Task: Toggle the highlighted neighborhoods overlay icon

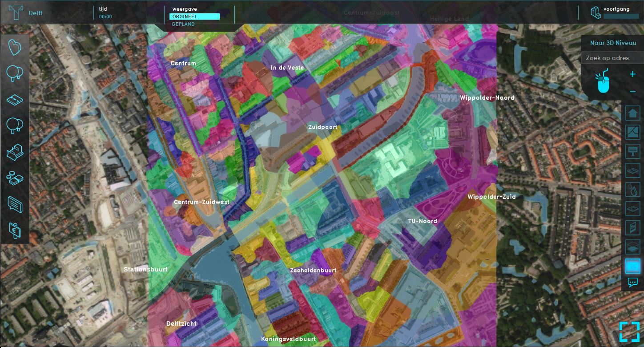Action: click(632, 266)
